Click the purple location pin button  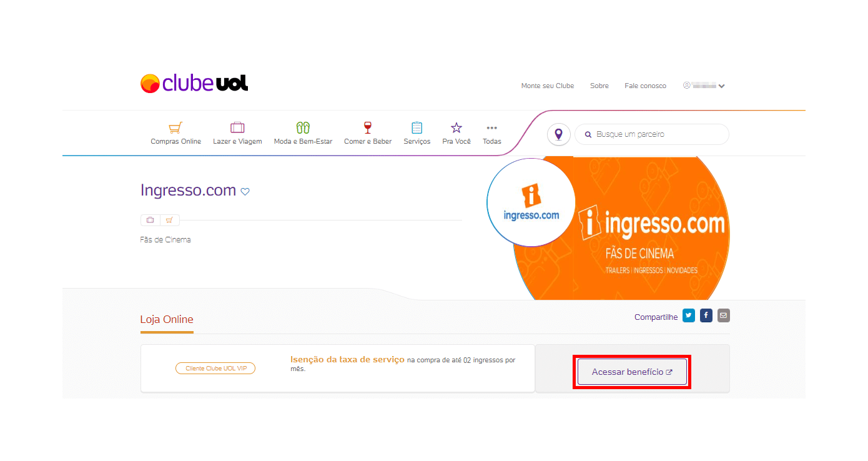point(559,134)
